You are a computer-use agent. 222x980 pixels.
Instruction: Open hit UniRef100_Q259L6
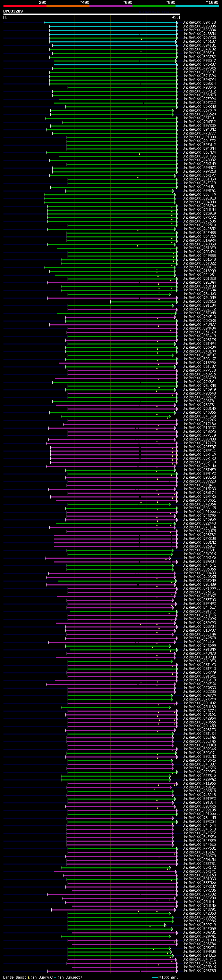(199, 967)
